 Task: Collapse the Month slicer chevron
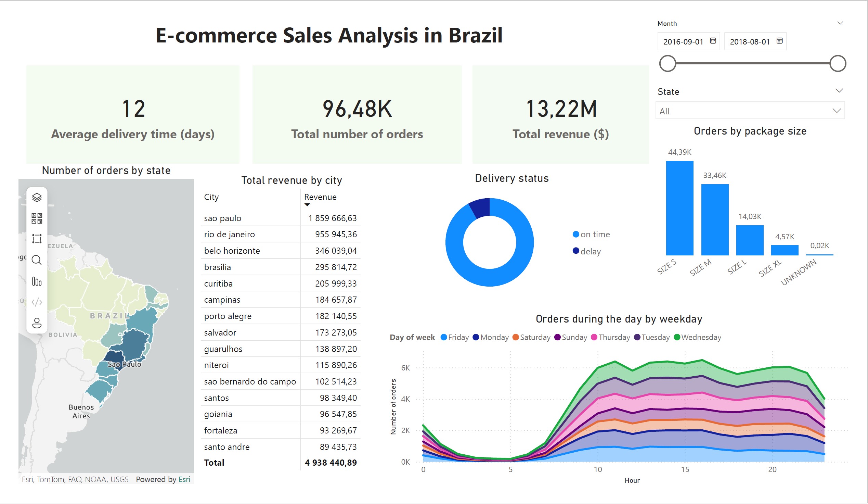(840, 23)
